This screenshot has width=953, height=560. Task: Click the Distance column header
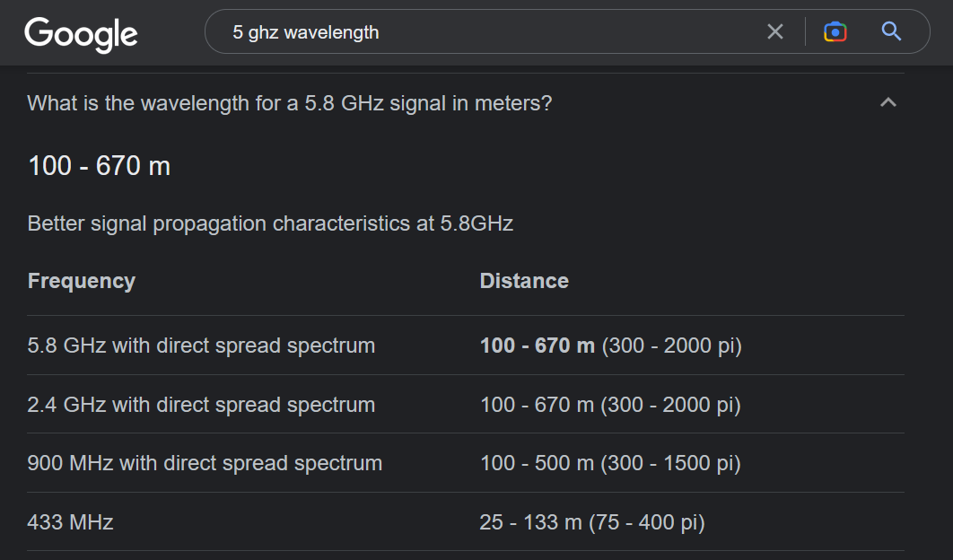point(524,281)
